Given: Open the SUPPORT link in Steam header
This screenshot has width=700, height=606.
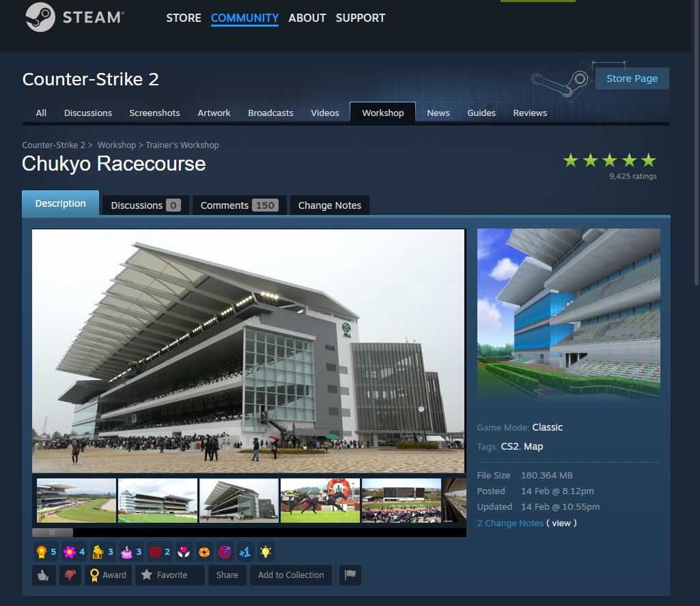Looking at the screenshot, I should (x=361, y=18).
